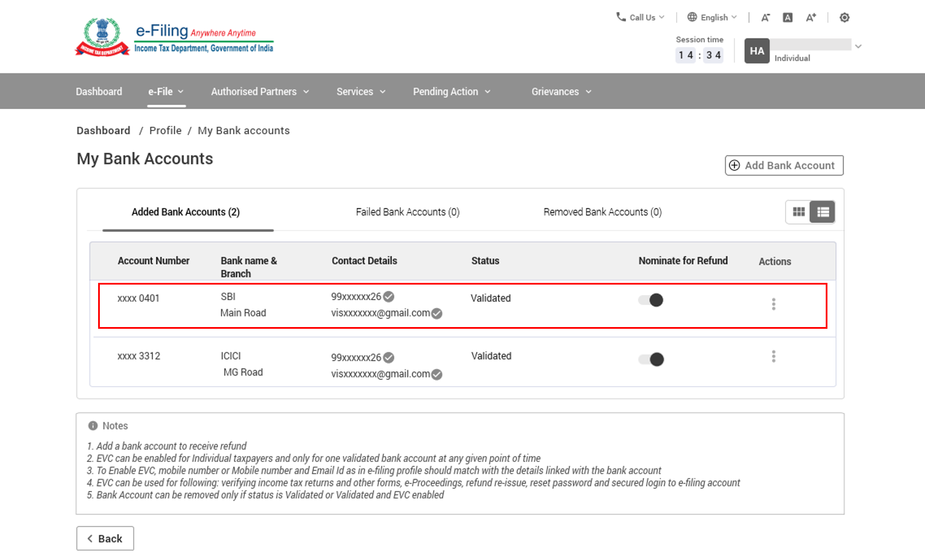Click the e-Filing Income Tax logo
This screenshot has width=925, height=560.
click(x=174, y=38)
